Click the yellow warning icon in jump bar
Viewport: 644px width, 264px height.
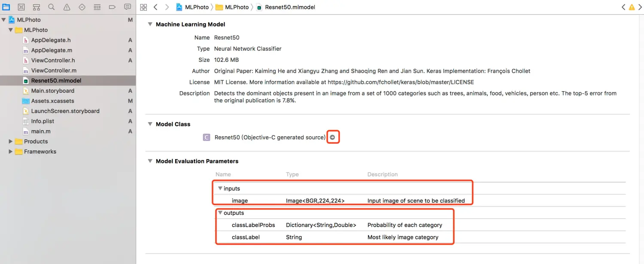(x=632, y=7)
